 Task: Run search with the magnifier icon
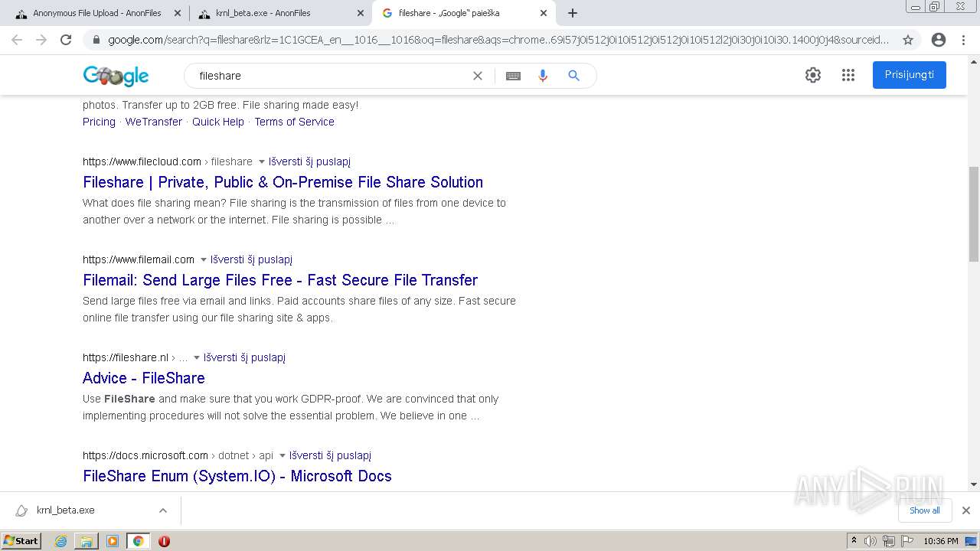pos(573,76)
